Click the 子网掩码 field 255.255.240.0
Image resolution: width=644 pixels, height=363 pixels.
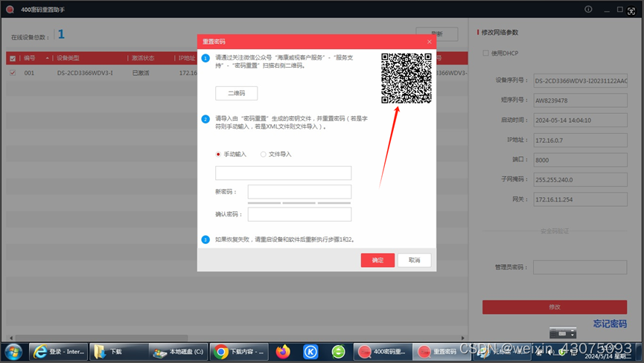580,180
